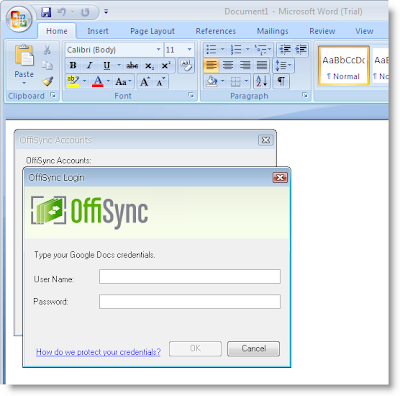The image size is (400, 396).
Task: Open the References tab
Action: (215, 31)
